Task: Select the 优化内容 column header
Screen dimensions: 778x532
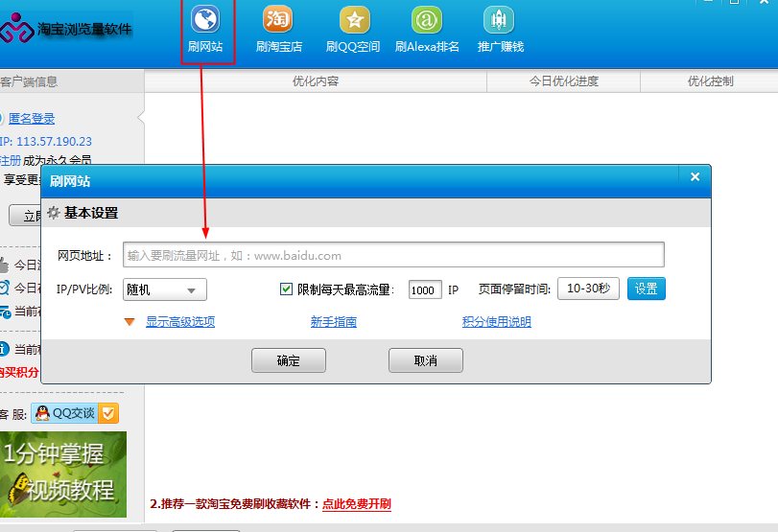Action: point(316,81)
